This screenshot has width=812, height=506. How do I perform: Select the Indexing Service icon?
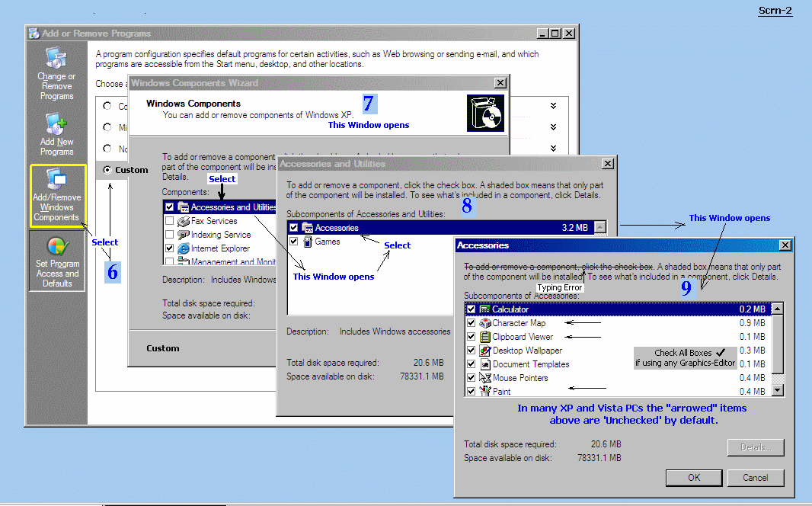(184, 235)
